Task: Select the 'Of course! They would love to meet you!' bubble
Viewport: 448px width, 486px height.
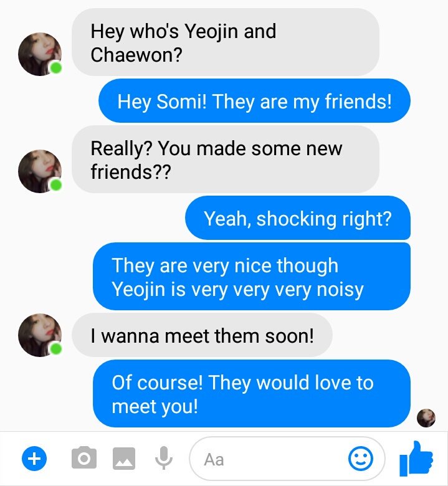Action: (252, 394)
